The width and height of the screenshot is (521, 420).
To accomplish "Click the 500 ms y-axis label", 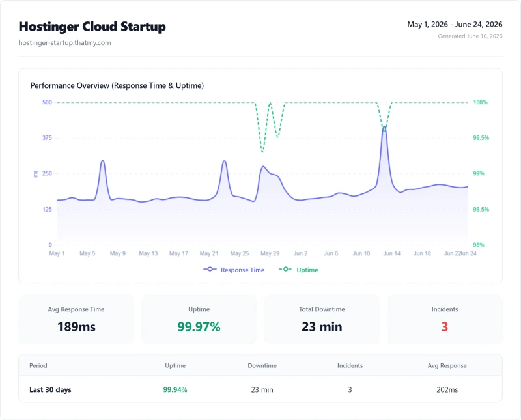I will pyautogui.click(x=47, y=102).
